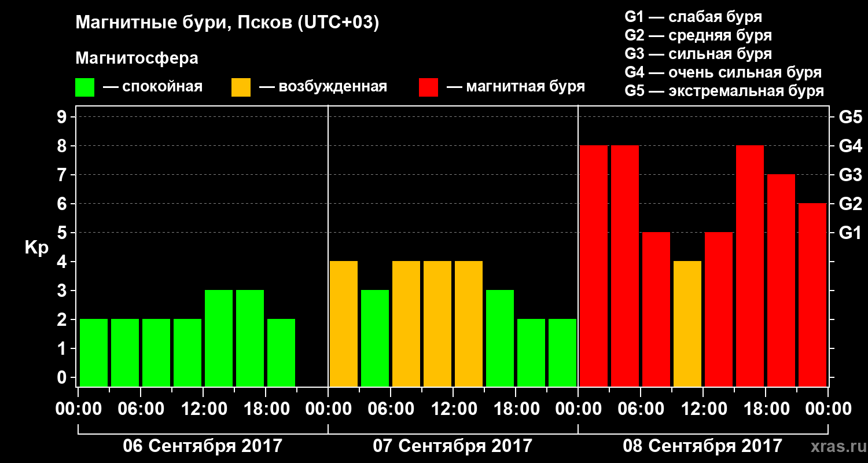868x463 pixels.
Task: Click the red Kp 7 bar on 08 Сентября
Action: point(781,280)
